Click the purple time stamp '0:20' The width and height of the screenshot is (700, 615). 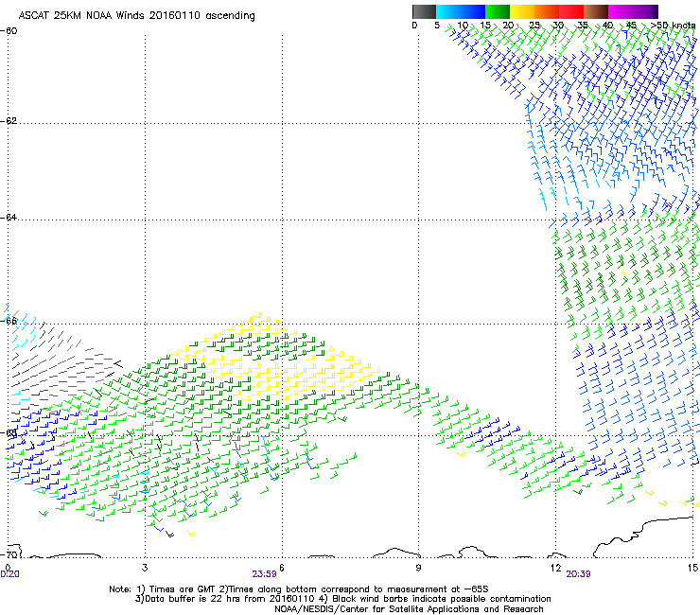(9, 574)
